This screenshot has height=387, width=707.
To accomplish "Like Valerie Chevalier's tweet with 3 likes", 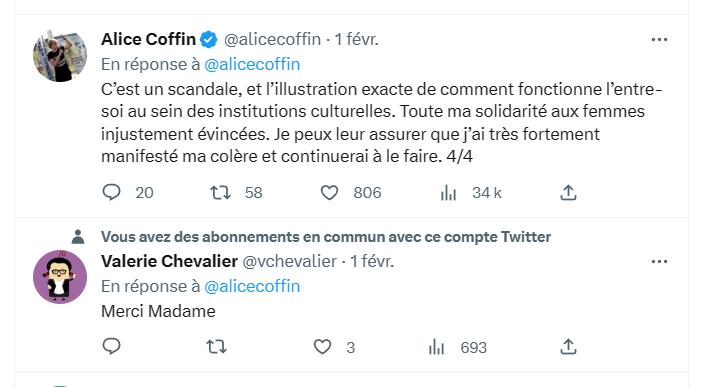I will (322, 347).
